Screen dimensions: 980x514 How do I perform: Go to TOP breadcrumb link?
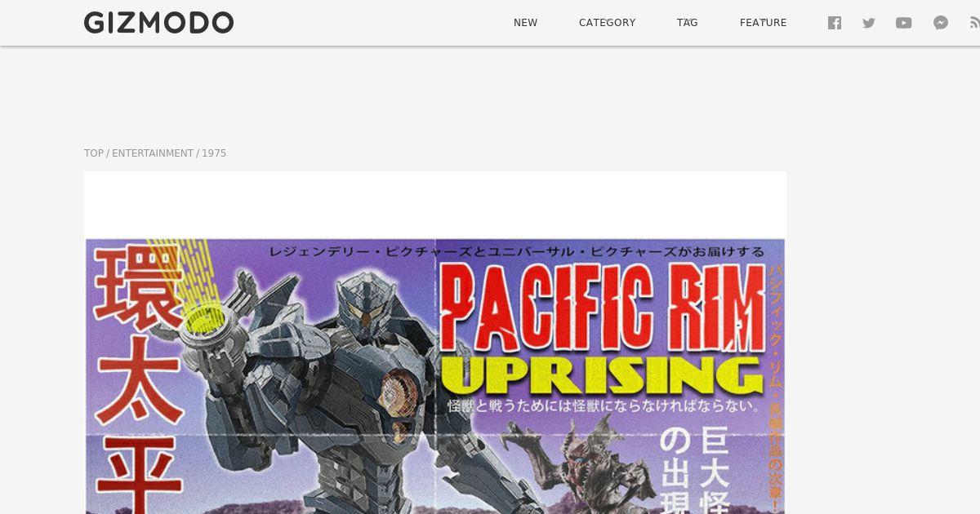pyautogui.click(x=94, y=153)
